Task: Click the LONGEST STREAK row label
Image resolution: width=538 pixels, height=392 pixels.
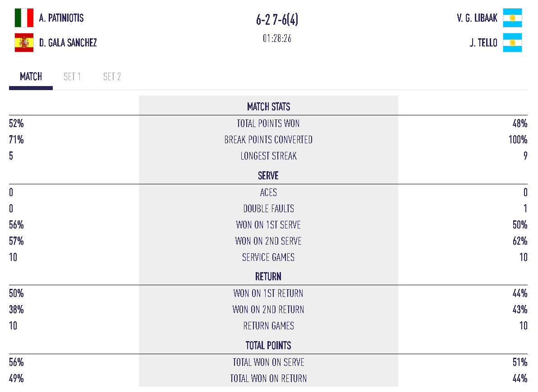Action: pos(268,156)
